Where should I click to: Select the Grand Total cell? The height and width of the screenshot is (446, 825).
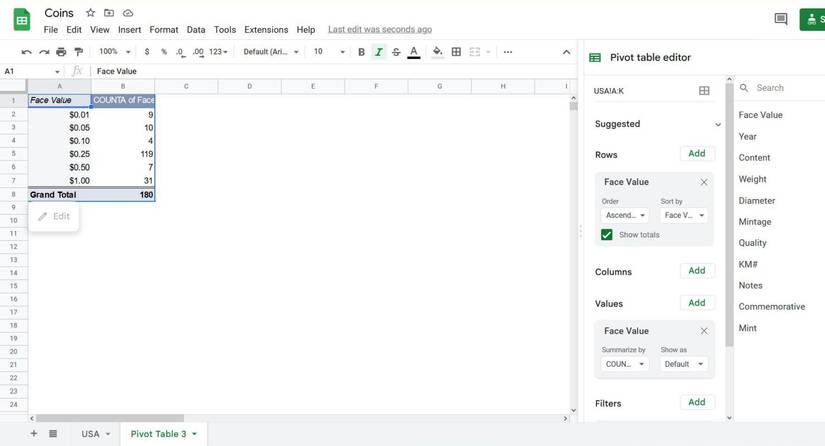[59, 195]
